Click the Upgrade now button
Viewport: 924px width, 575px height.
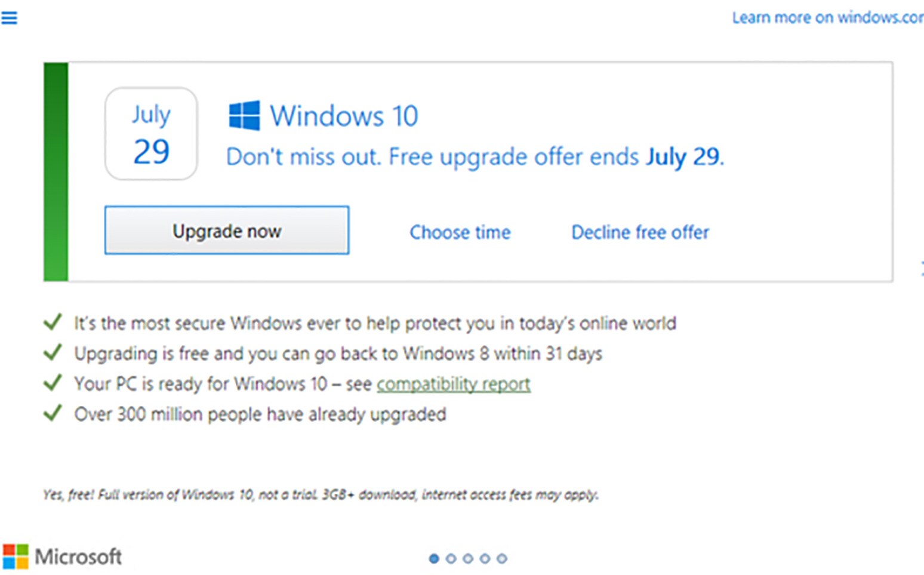pyautogui.click(x=227, y=230)
